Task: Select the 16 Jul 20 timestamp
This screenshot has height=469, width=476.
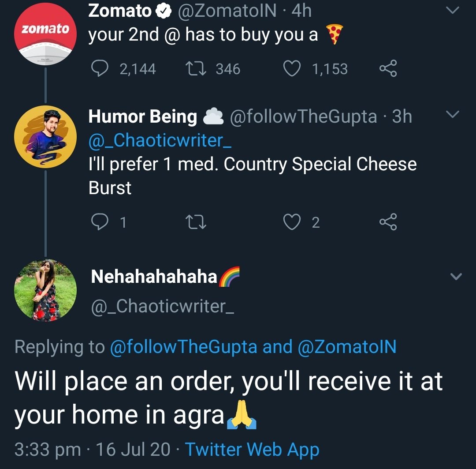Action: click(x=130, y=449)
